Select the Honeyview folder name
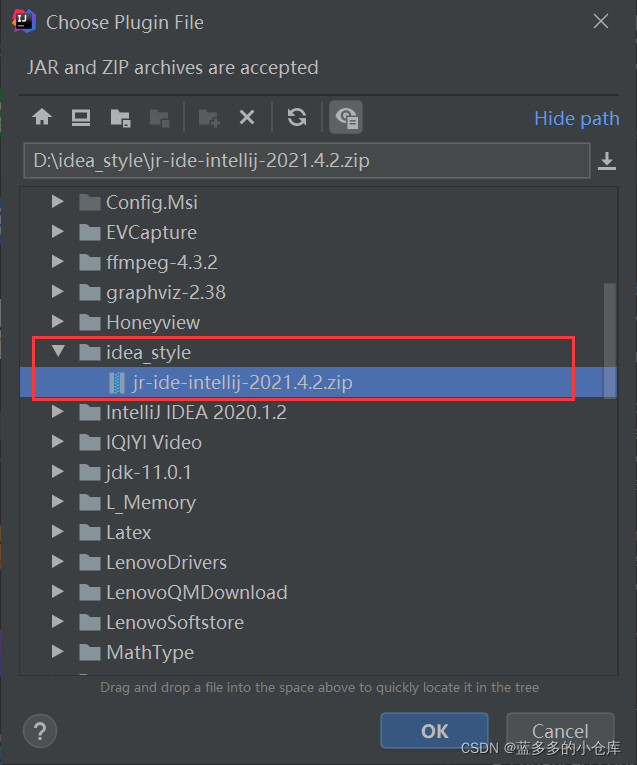The image size is (637, 765). [153, 322]
